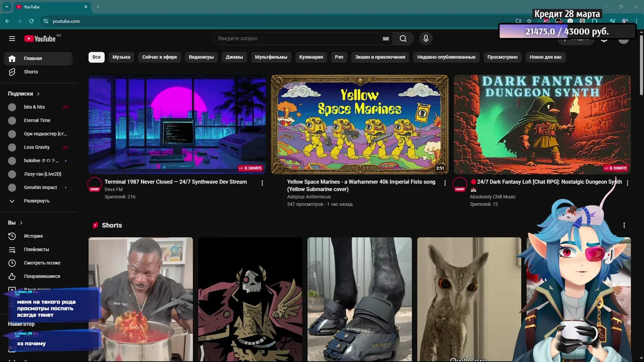Open Home in the sidebar

38,58
